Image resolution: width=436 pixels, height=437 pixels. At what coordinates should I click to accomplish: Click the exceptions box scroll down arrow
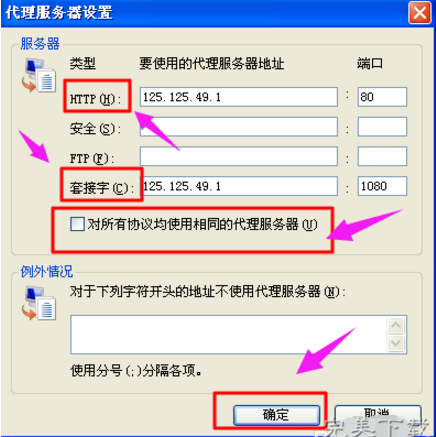[396, 343]
